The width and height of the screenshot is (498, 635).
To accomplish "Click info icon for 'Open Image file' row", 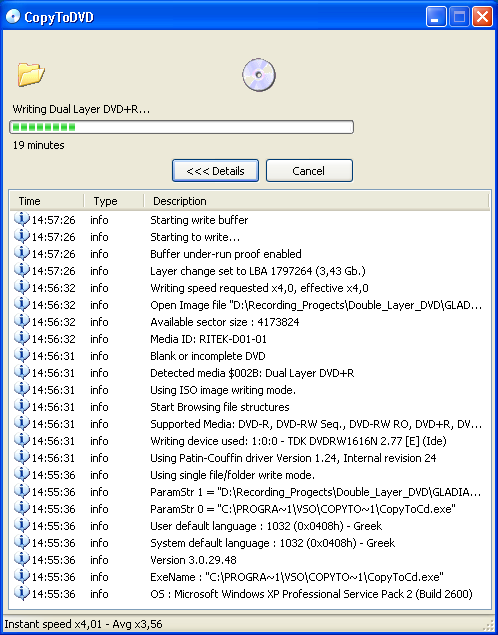I will (21, 305).
